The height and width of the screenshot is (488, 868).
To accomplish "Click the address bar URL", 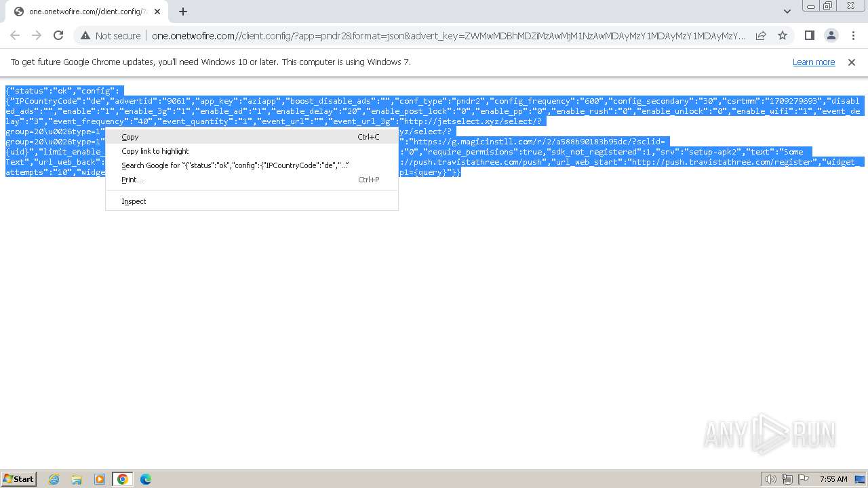I will [448, 36].
